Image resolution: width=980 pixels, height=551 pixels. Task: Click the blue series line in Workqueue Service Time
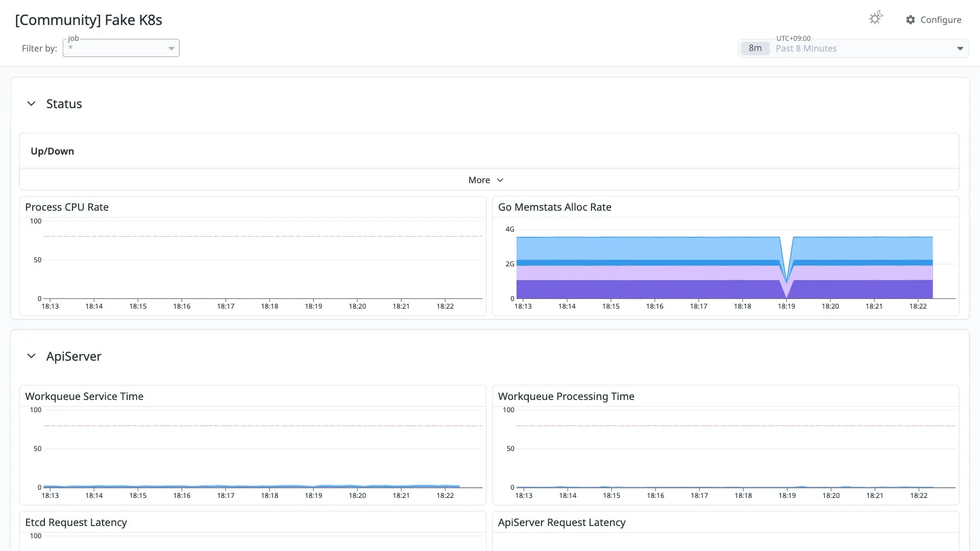pyautogui.click(x=252, y=486)
